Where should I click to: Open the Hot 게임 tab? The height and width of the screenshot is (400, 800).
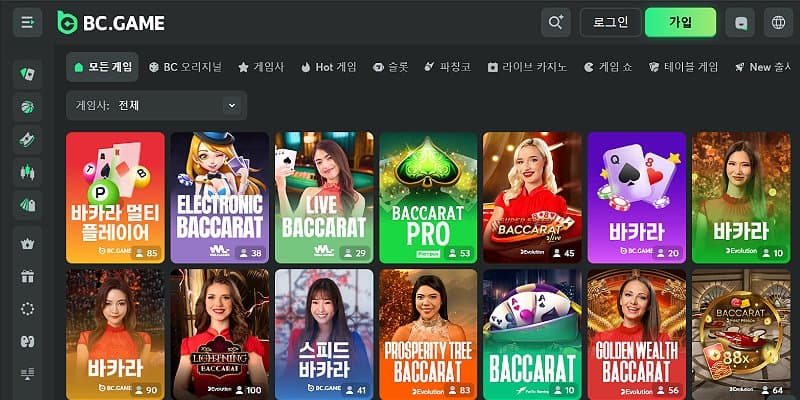tap(327, 67)
